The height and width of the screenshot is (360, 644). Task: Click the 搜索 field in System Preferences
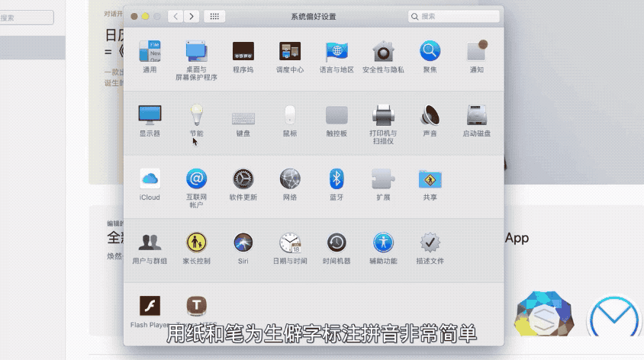pyautogui.click(x=454, y=17)
